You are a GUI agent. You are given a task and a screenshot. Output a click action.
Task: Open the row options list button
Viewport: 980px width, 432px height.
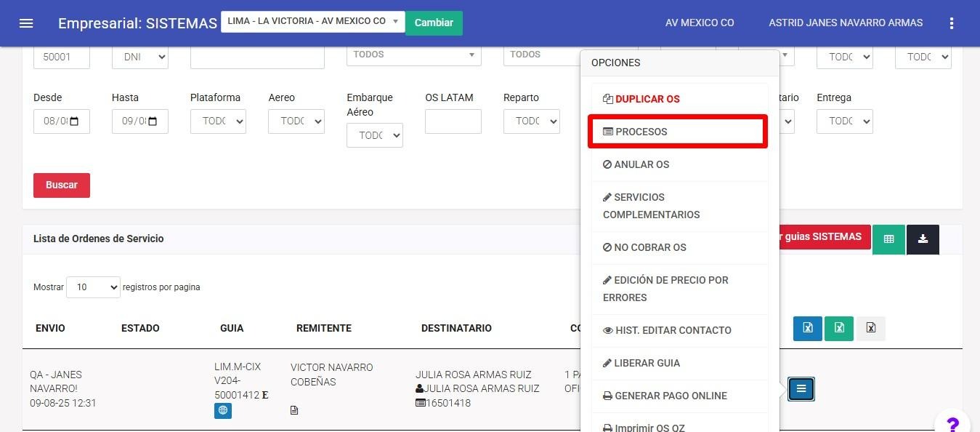(x=801, y=389)
